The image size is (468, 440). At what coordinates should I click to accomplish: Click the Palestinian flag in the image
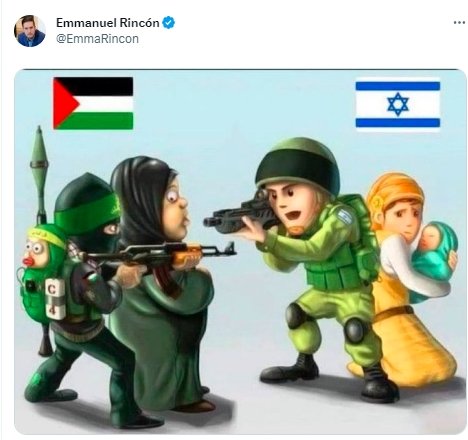pos(93,103)
